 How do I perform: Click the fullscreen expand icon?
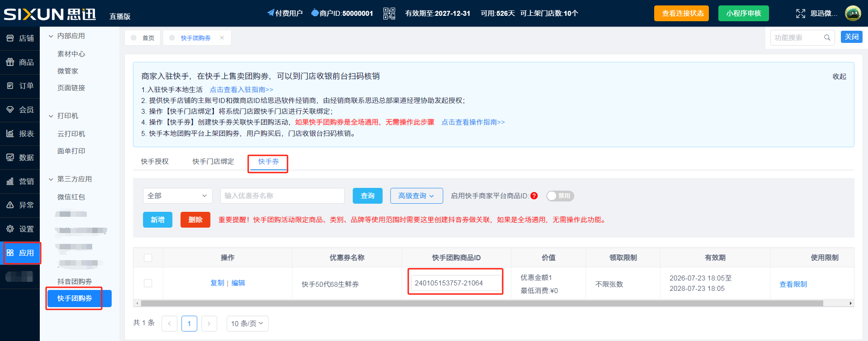801,14
